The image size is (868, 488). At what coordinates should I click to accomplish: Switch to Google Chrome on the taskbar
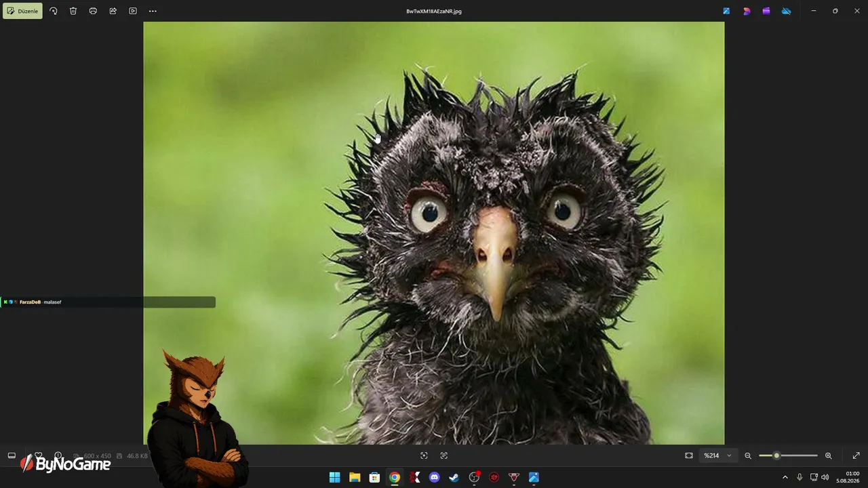tap(394, 477)
